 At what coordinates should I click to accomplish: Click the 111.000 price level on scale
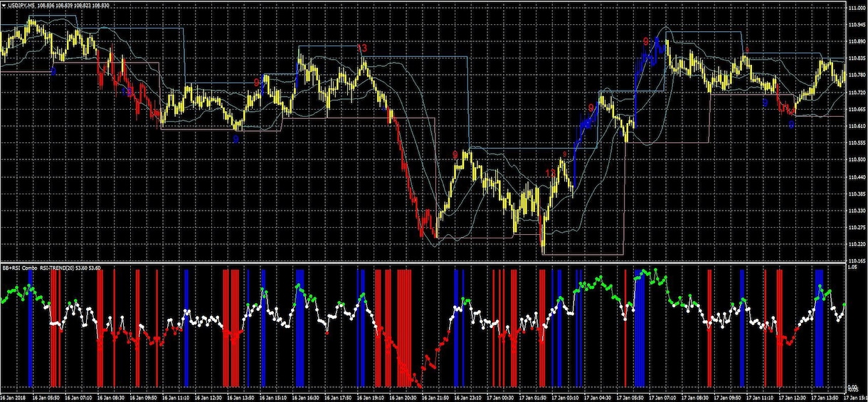tap(857, 7)
